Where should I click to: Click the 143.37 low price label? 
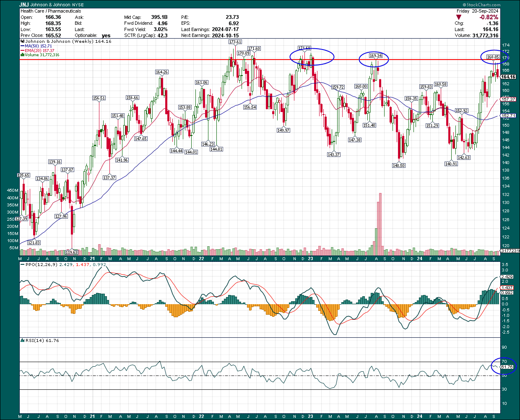(334, 155)
